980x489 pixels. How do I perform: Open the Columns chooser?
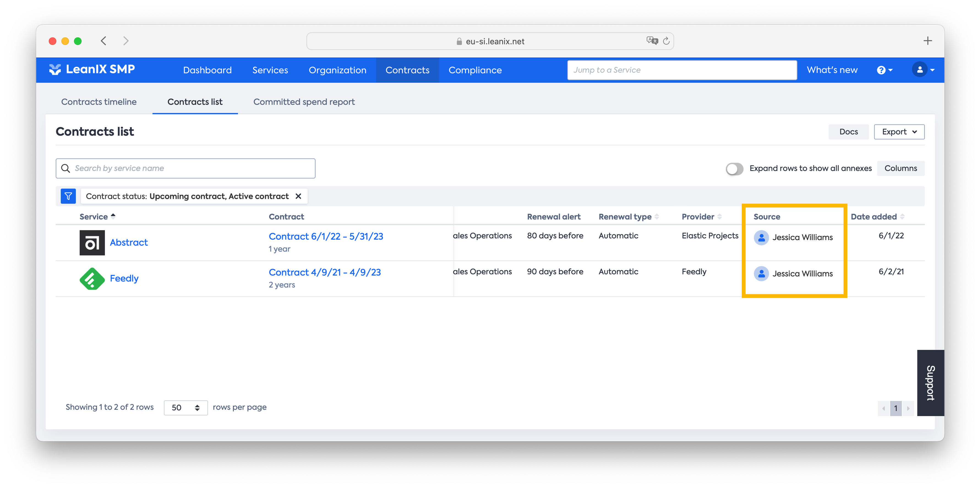pyautogui.click(x=900, y=168)
